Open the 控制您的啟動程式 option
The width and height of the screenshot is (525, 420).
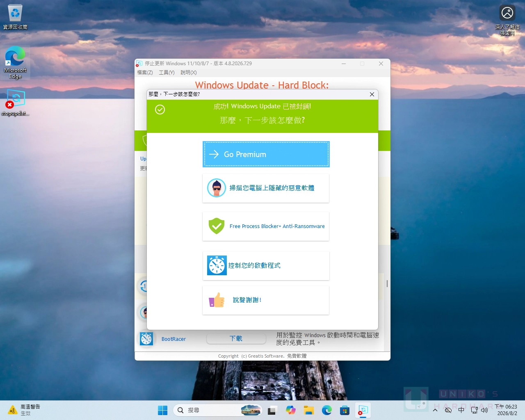266,266
